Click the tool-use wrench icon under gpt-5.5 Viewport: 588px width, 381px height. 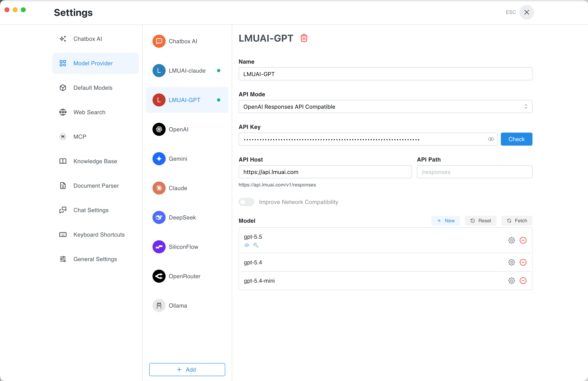(256, 245)
